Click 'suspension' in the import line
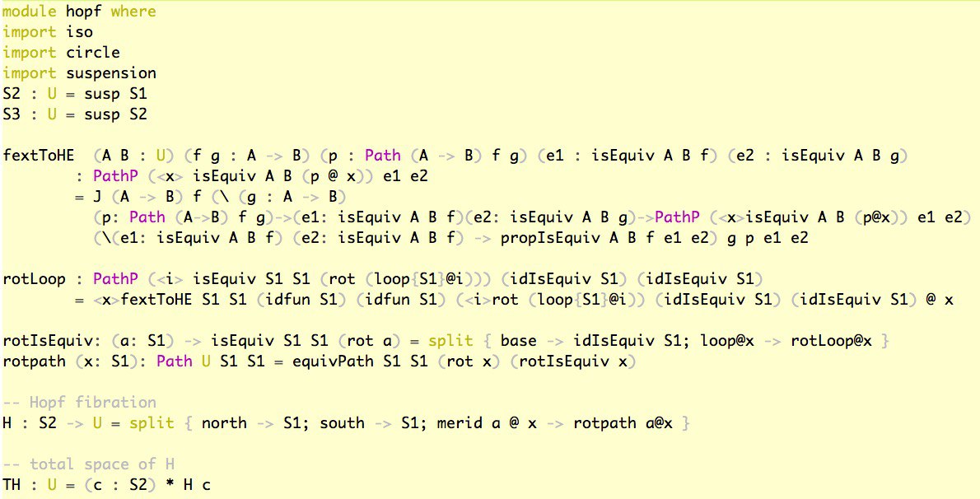The height and width of the screenshot is (499, 980). pos(111,73)
